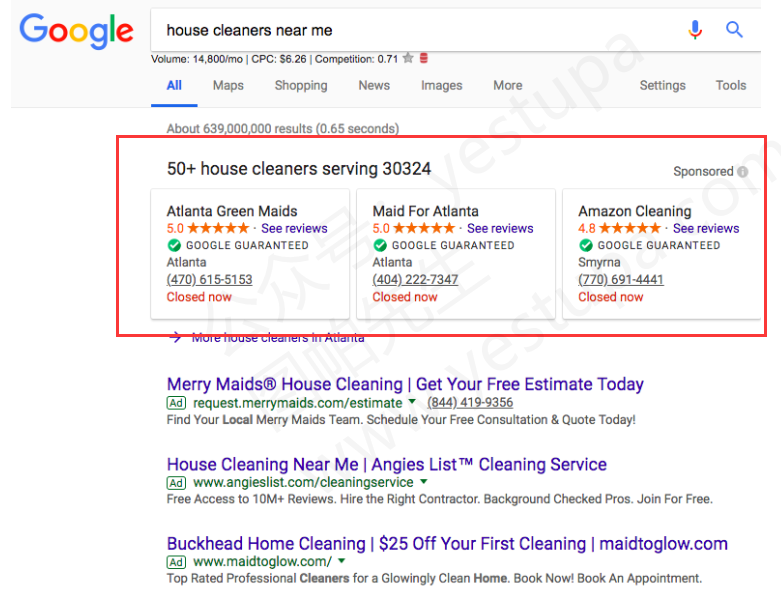Star the keyword in volume bar
Screen dimensions: 781x607
coord(408,58)
